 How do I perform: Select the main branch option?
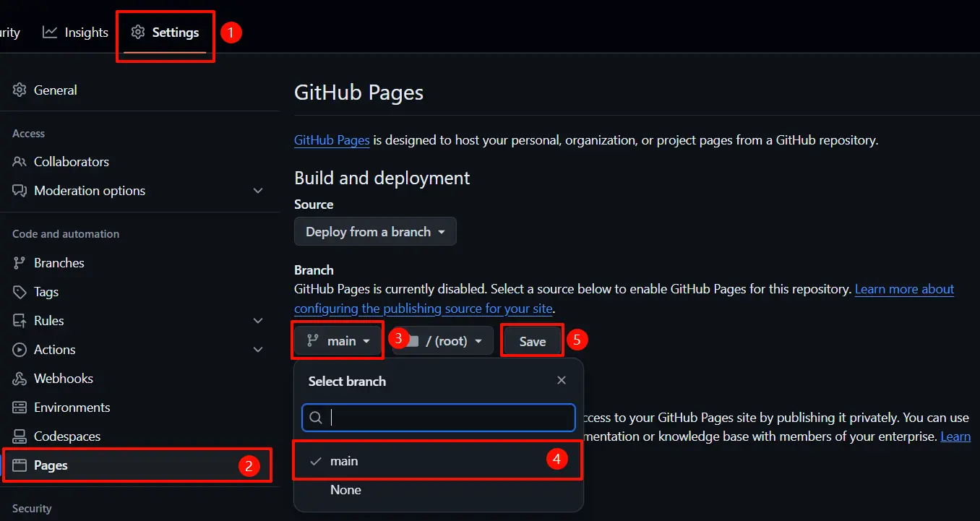point(439,461)
